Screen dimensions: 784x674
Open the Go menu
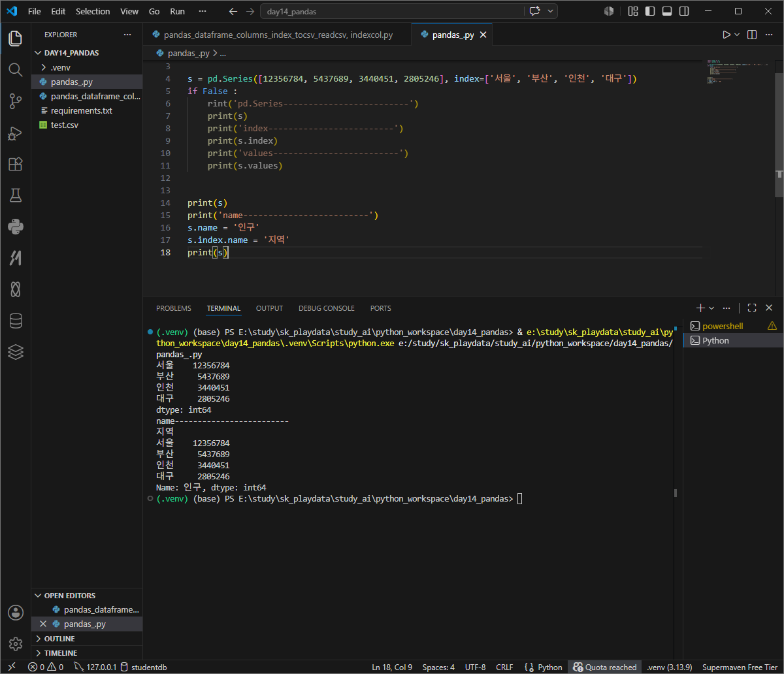click(x=154, y=11)
